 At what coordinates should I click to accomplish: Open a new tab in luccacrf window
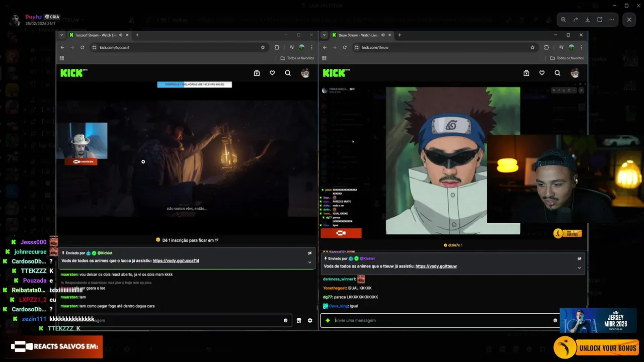[x=137, y=35]
